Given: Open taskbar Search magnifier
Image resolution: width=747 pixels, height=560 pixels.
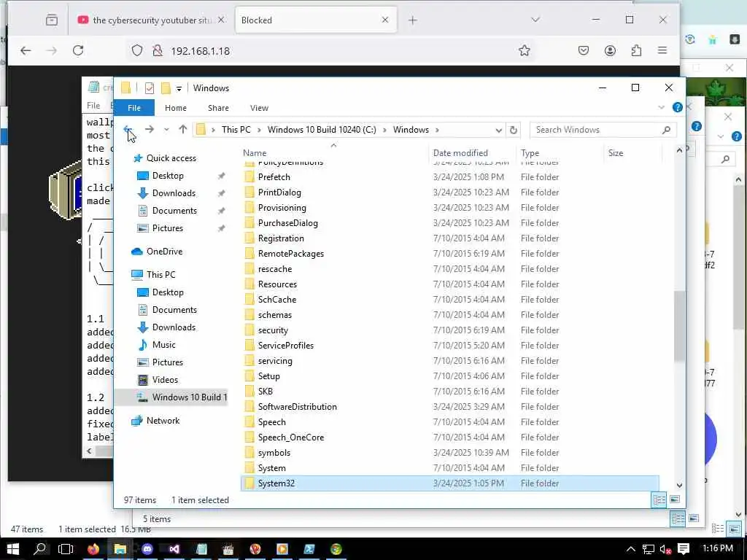Looking at the screenshot, I should 40,549.
